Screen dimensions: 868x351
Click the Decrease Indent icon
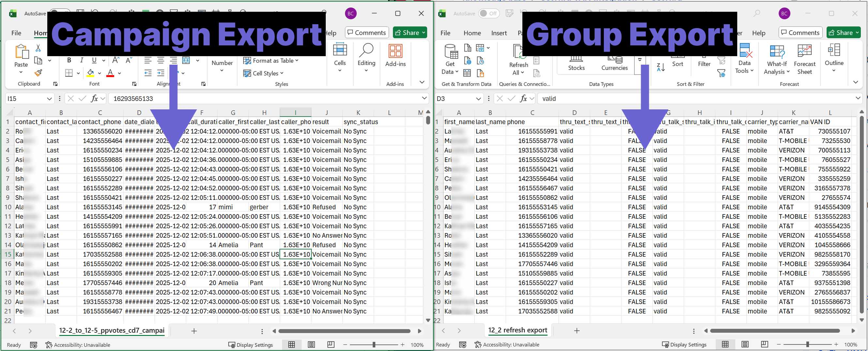pyautogui.click(x=148, y=73)
